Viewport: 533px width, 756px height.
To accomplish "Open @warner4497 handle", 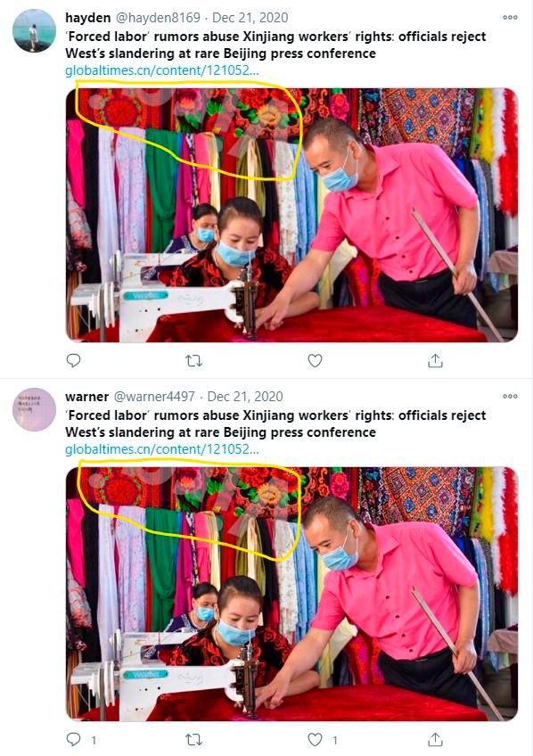I will pos(154,397).
